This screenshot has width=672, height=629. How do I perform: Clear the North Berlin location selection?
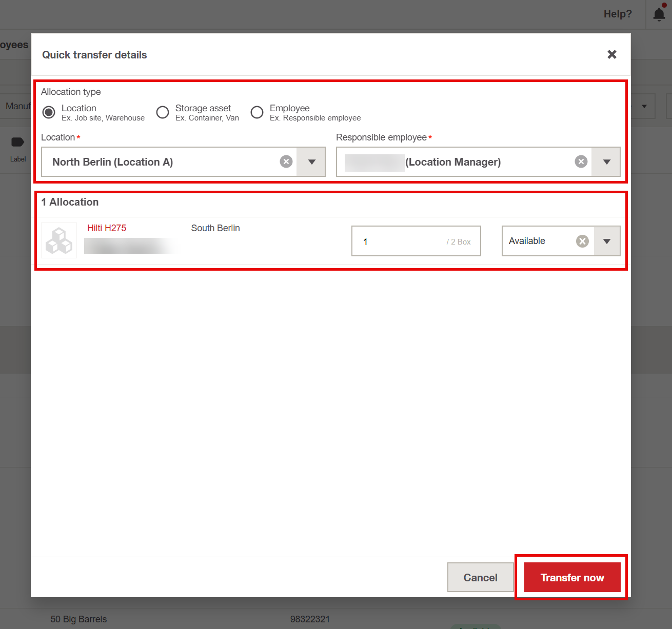286,162
